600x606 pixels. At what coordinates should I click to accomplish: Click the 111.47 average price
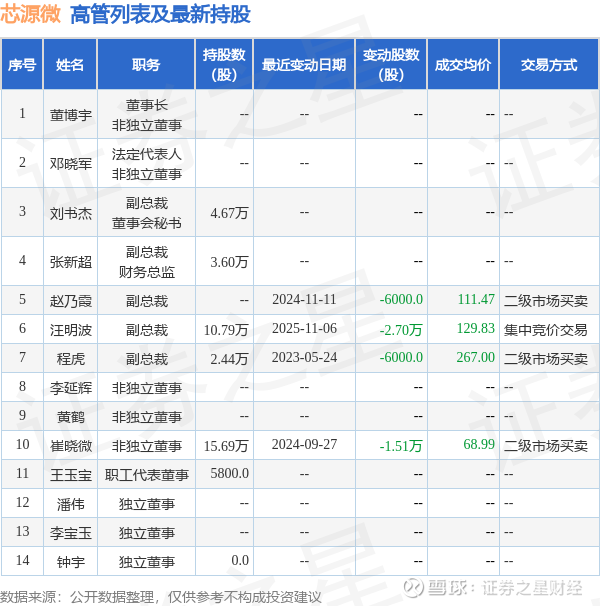476,300
